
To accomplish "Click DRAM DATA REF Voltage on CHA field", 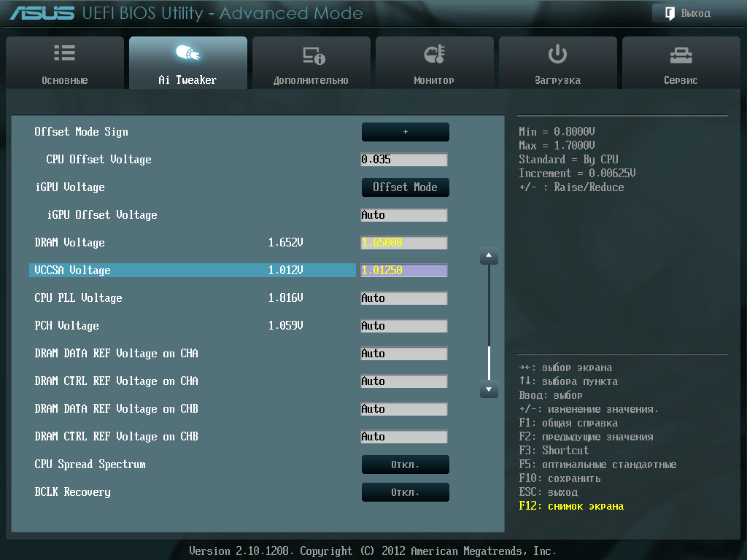I will point(404,354).
